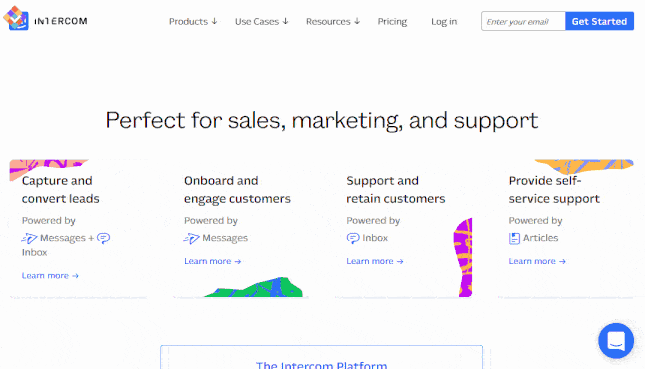Follow Learn more under Support and retain customers

point(375,261)
